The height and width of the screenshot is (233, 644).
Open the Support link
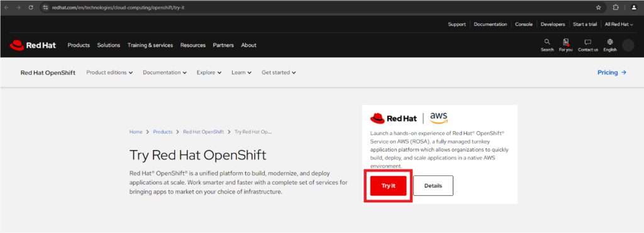pos(457,24)
